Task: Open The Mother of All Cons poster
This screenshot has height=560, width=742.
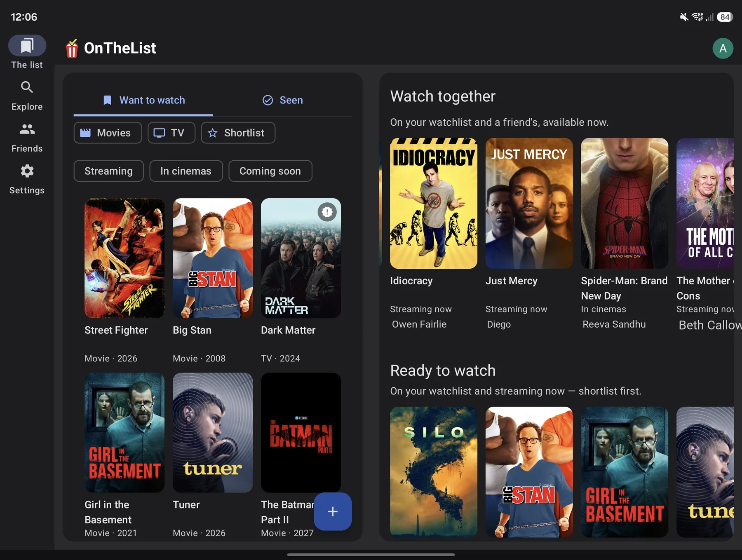Action: tap(705, 203)
